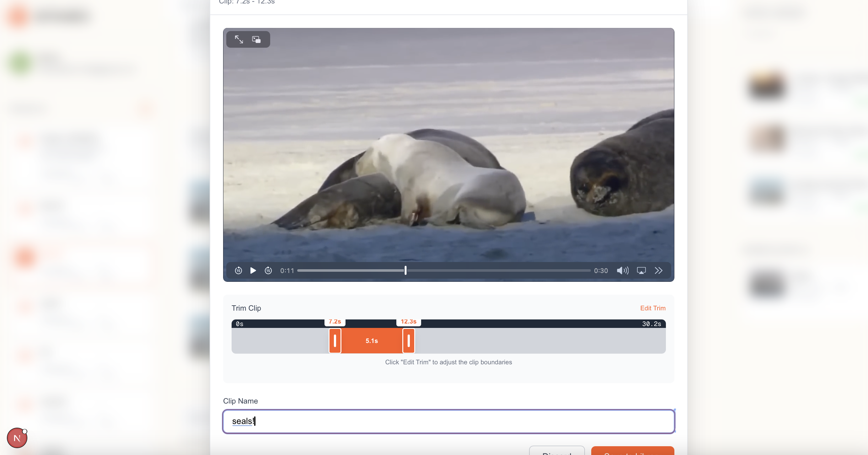Open picture-in-picture mode for the video

coord(256,40)
